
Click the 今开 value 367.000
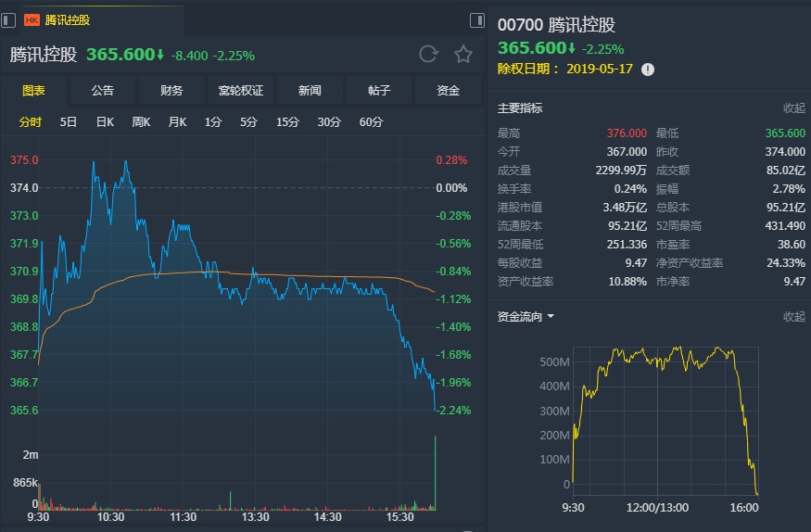(x=627, y=151)
